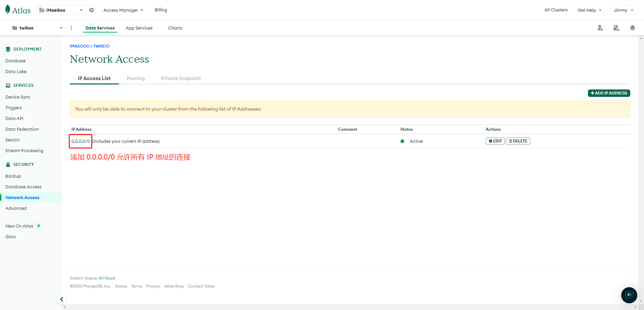Open the Access Manager dropdown
644x310 pixels.
123,10
